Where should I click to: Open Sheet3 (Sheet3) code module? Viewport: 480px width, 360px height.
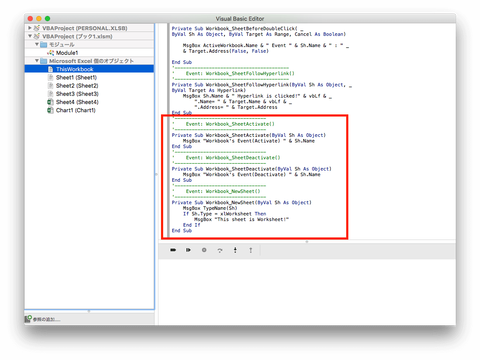77,94
